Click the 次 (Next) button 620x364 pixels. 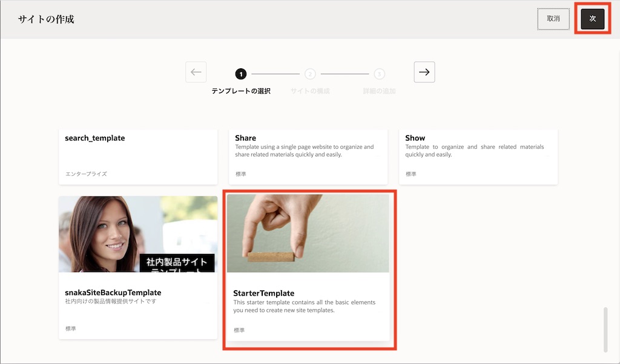click(593, 19)
